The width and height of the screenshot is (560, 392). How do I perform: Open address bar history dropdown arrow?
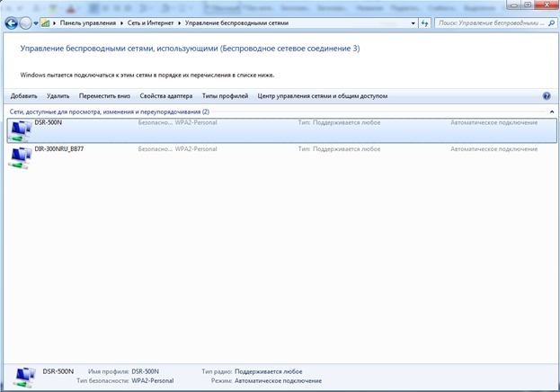(413, 22)
